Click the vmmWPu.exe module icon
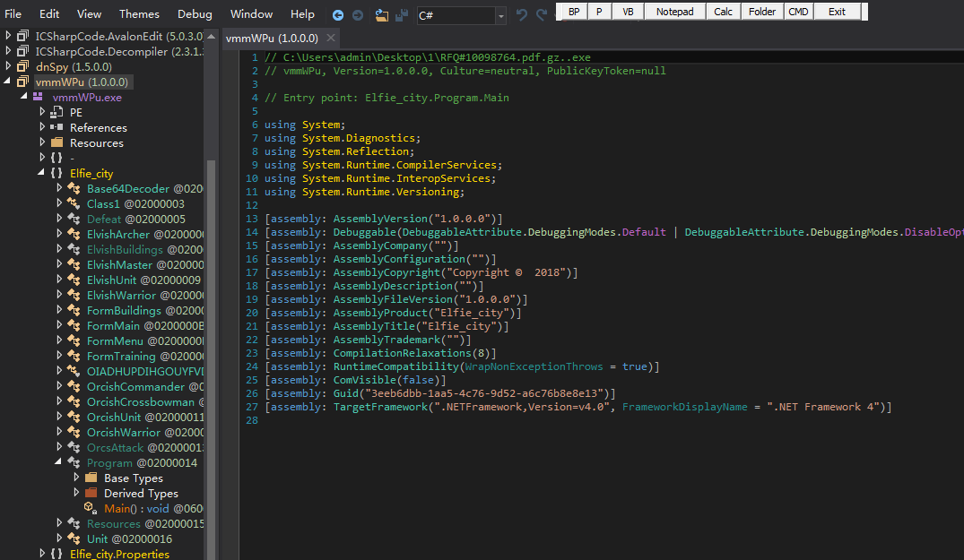 (x=38, y=97)
